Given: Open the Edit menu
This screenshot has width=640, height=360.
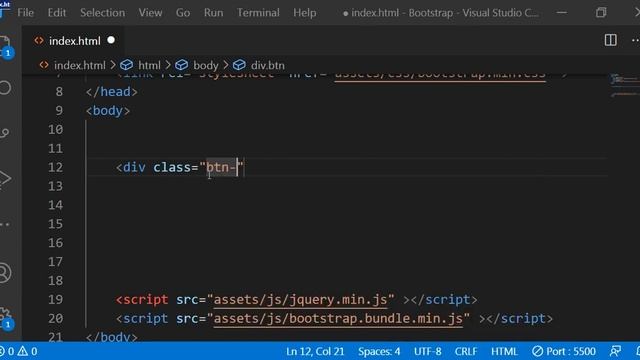Looking at the screenshot, I should point(56,13).
